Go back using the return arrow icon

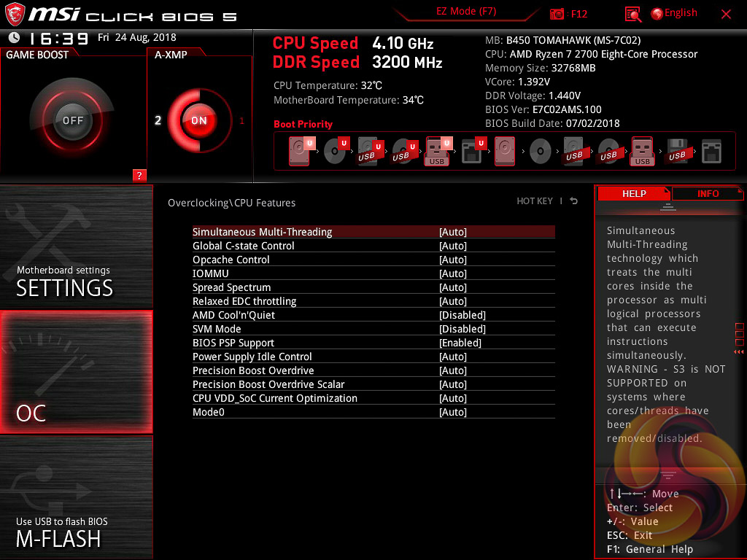click(x=574, y=201)
